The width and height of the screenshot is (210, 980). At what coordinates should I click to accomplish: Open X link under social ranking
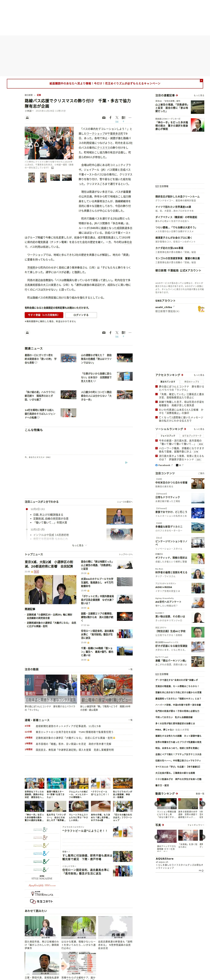pos(180,465)
